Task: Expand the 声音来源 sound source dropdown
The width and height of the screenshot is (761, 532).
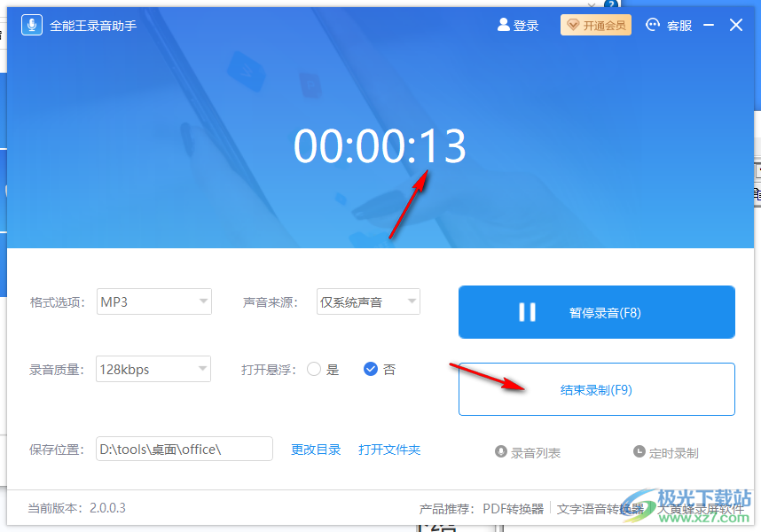Action: (368, 301)
